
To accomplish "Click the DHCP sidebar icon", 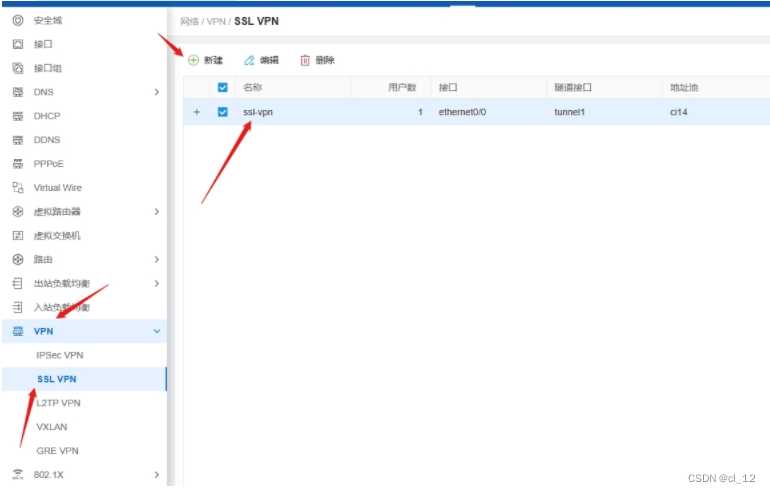I will point(18,116).
